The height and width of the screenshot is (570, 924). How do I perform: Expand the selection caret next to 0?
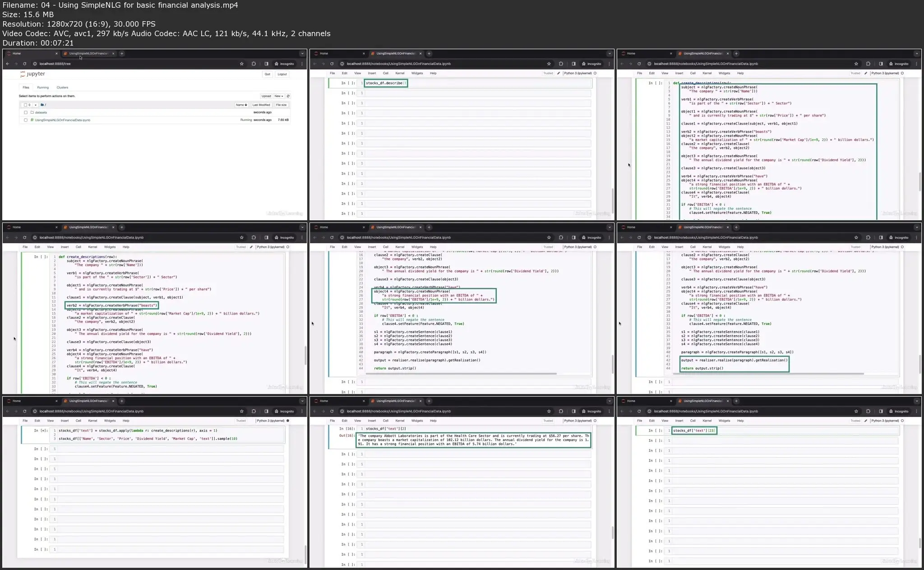point(35,105)
